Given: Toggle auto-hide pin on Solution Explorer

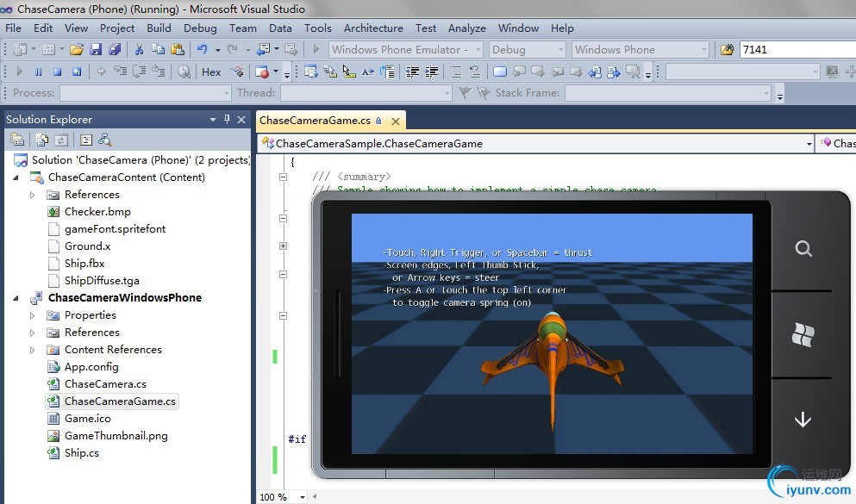Looking at the screenshot, I should click(227, 120).
